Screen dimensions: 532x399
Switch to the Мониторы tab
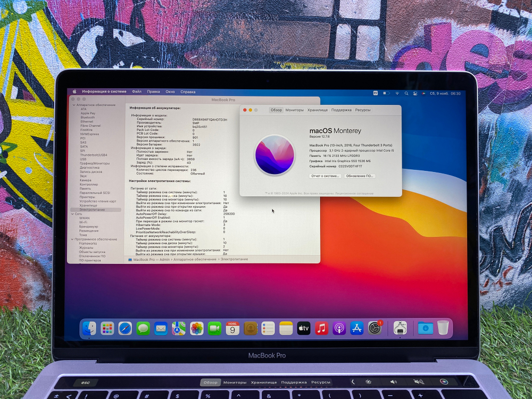pos(295,110)
